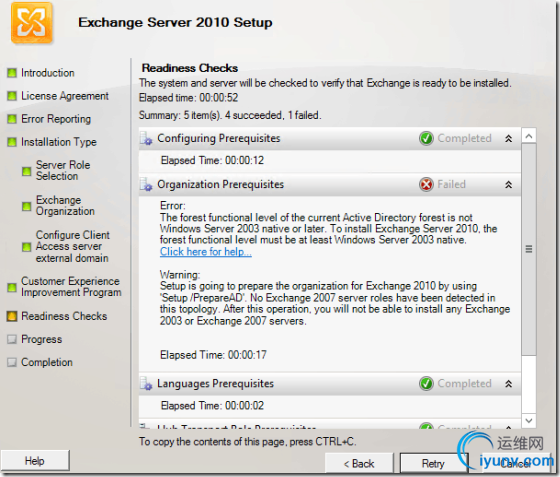The width and height of the screenshot is (560, 477).
Task: Click the Organization Prerequisites section icon
Action: pos(146,185)
